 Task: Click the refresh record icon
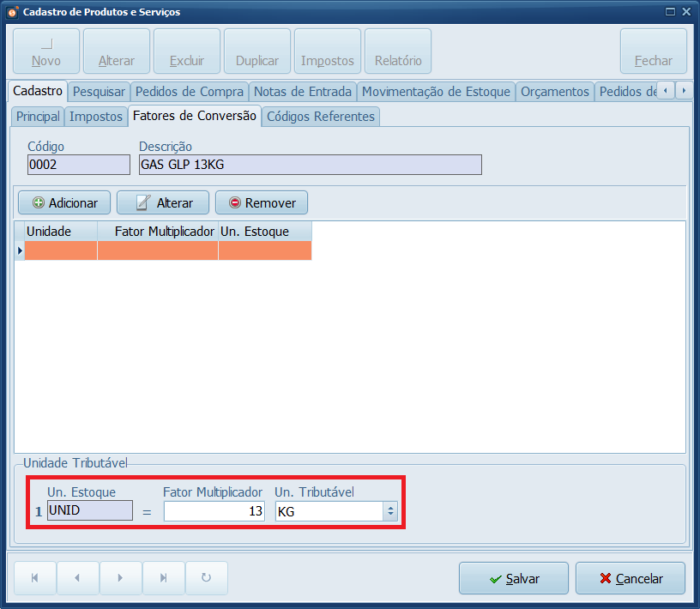[207, 578]
